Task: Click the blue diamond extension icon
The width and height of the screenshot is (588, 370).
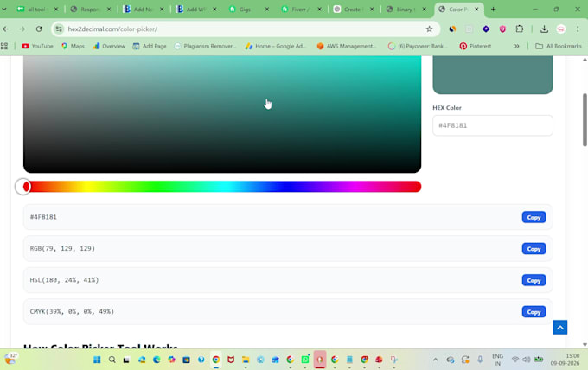Action: click(486, 29)
